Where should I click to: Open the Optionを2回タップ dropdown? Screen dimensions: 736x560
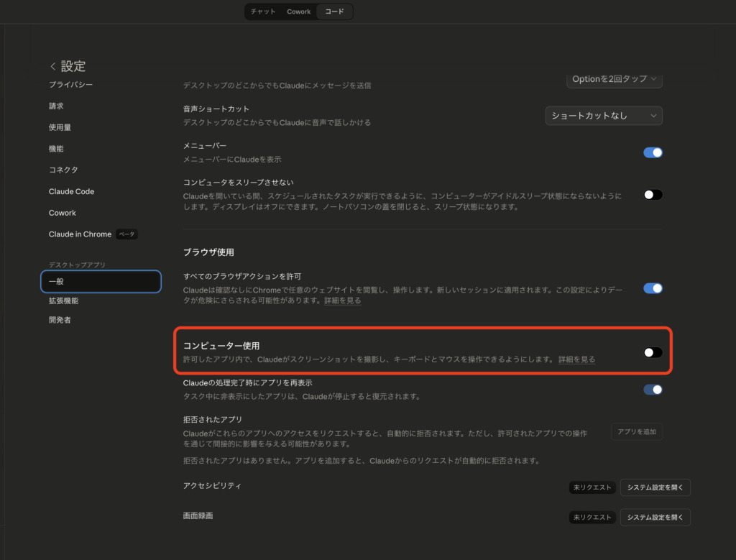coord(614,79)
